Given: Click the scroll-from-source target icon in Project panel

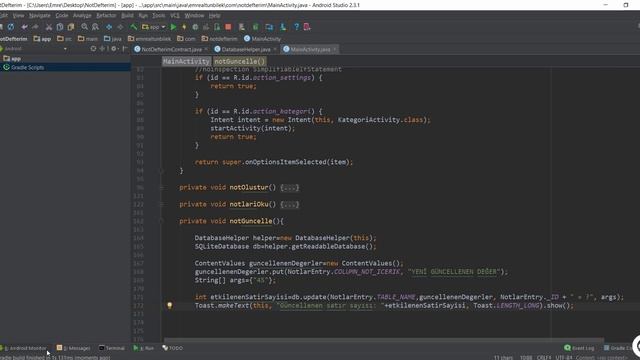Looking at the screenshot, I should click(x=93, y=49).
